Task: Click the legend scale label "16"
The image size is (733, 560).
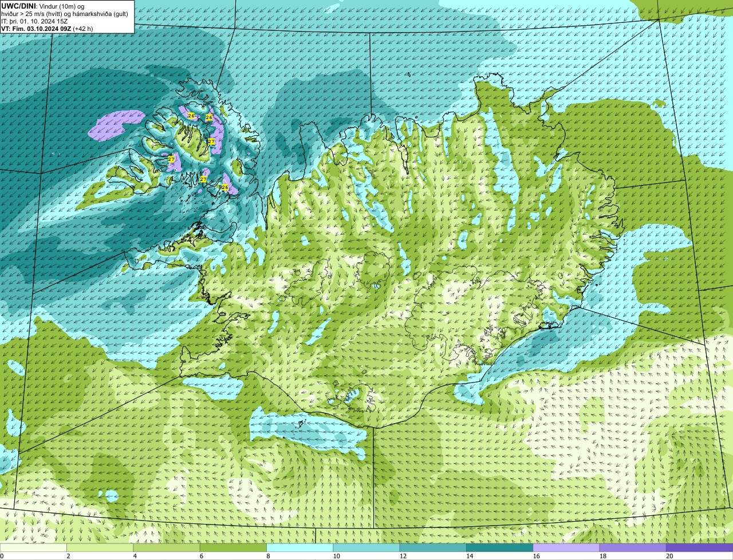Action: 535,556
